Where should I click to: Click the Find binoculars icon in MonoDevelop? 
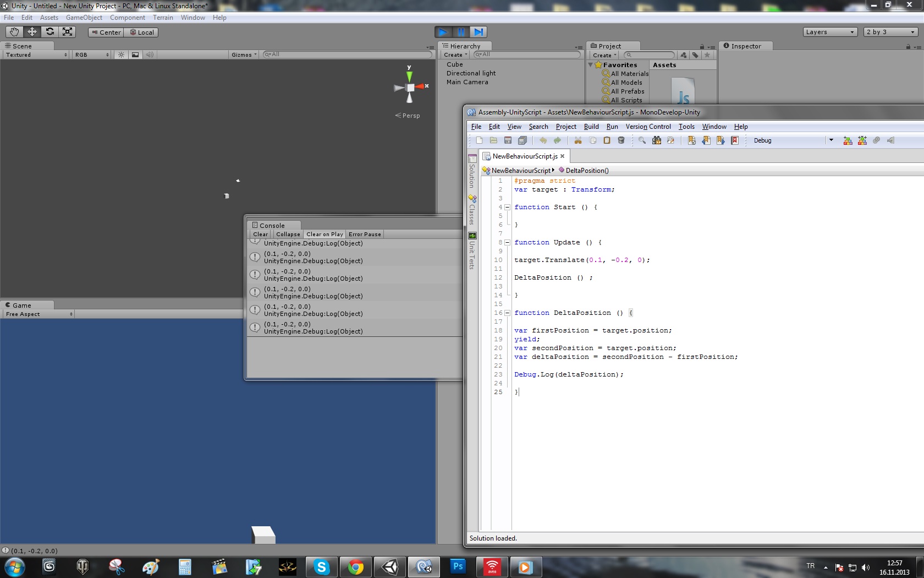(x=657, y=140)
